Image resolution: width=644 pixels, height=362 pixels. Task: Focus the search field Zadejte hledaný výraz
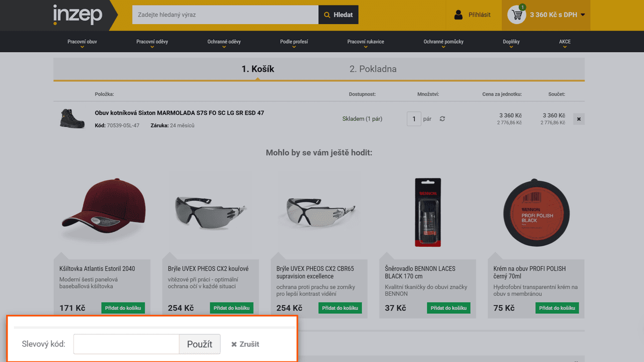pos(225,15)
